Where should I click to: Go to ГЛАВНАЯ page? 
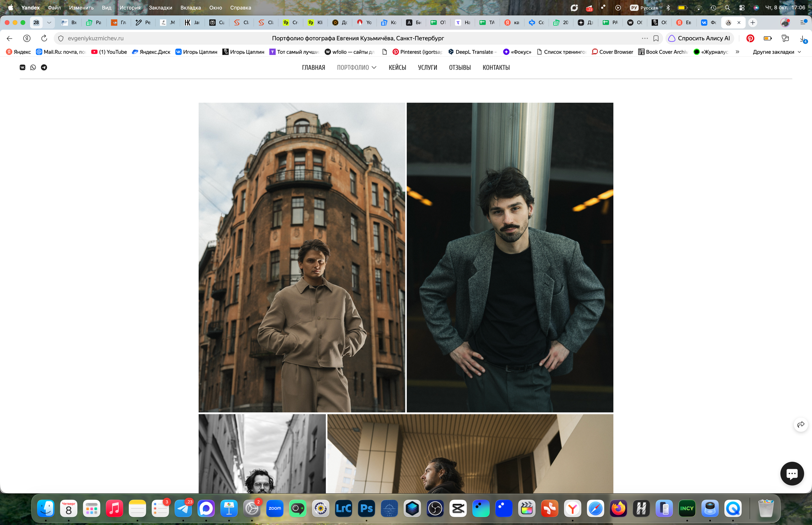click(x=313, y=68)
